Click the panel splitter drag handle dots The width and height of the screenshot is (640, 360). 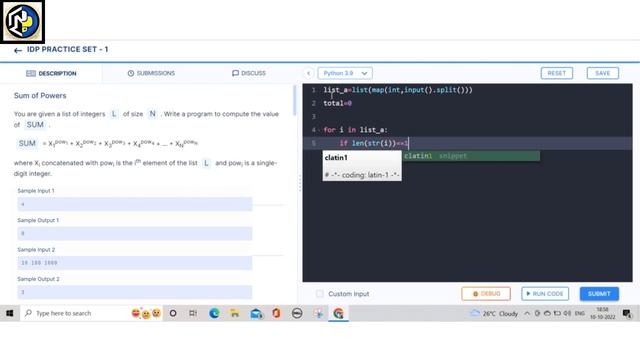coord(300,183)
